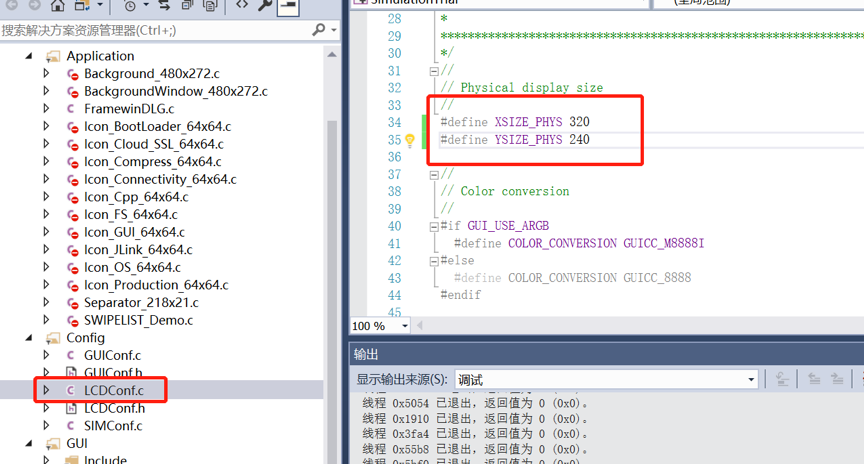864x464 pixels.
Task: Select Separator_218x21.c file
Action: tap(141, 303)
